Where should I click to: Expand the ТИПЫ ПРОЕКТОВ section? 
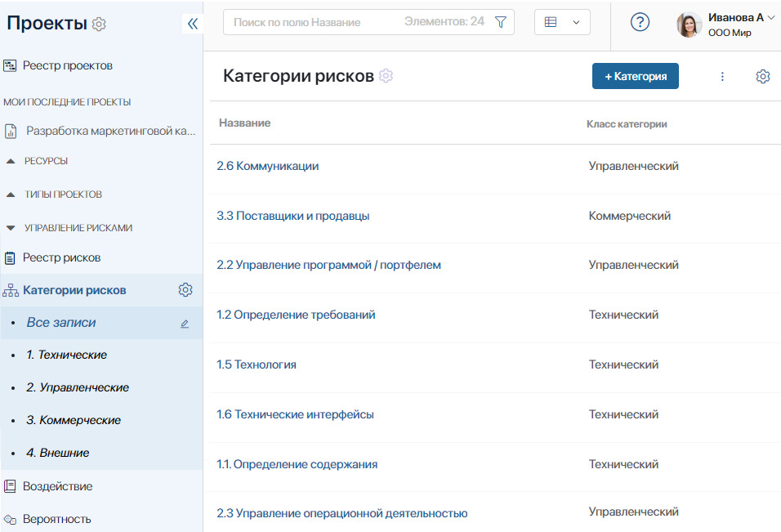63,194
